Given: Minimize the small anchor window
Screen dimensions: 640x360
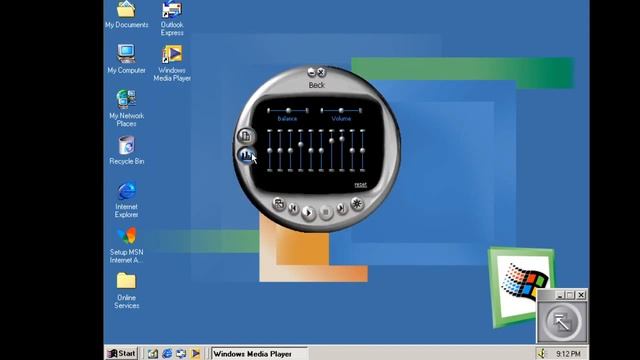Looking at the screenshot, I should pos(560,295).
